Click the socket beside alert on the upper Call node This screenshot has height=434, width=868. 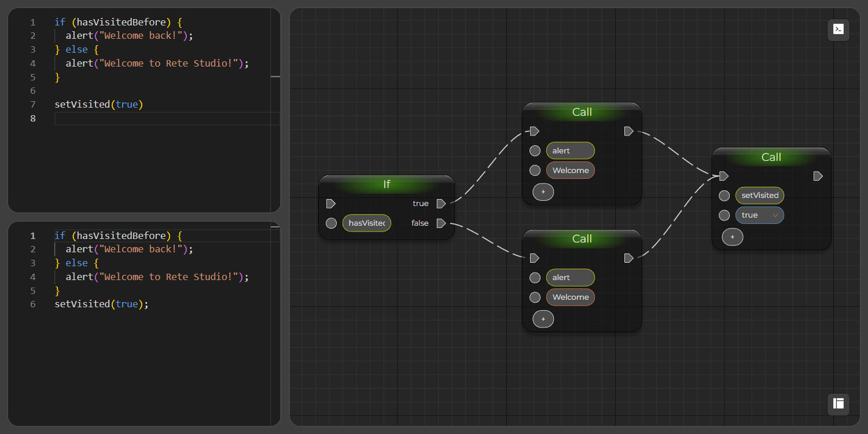pyautogui.click(x=534, y=150)
